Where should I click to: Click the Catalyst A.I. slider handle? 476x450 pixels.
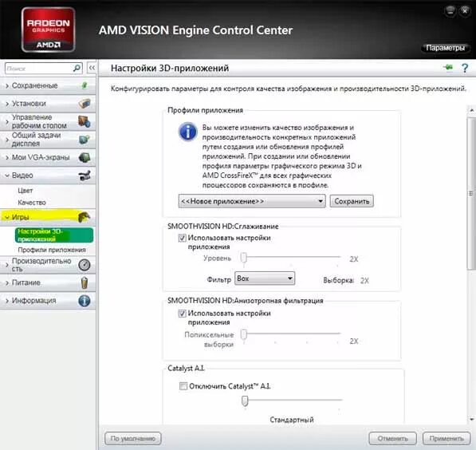(245, 401)
